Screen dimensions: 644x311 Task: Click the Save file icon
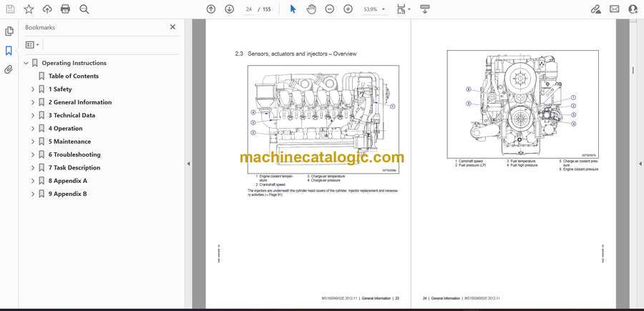[10, 9]
